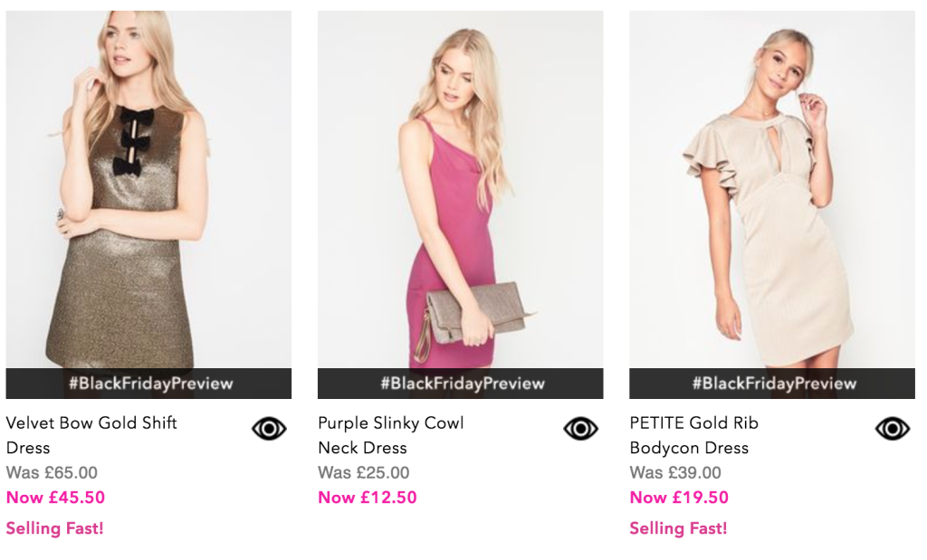Open Velvet Bow Gold Shift Dress title link
The image size is (927, 560).
coord(91,434)
